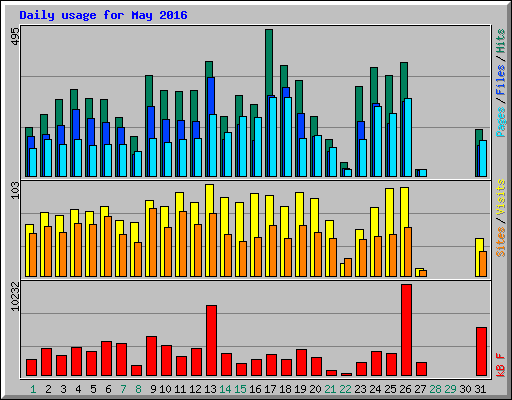
Task: Click day 30 on the x-axis
Action: click(465, 389)
